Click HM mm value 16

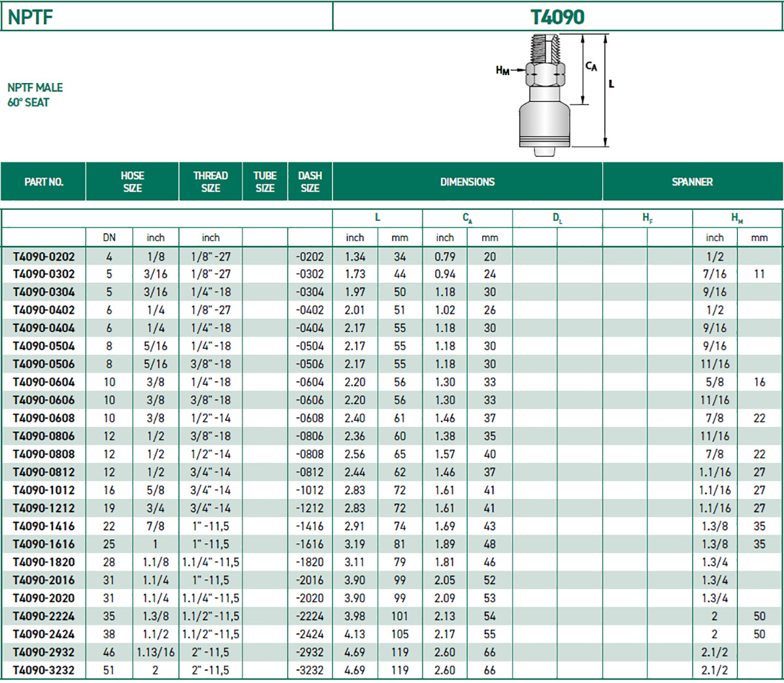pos(759,382)
